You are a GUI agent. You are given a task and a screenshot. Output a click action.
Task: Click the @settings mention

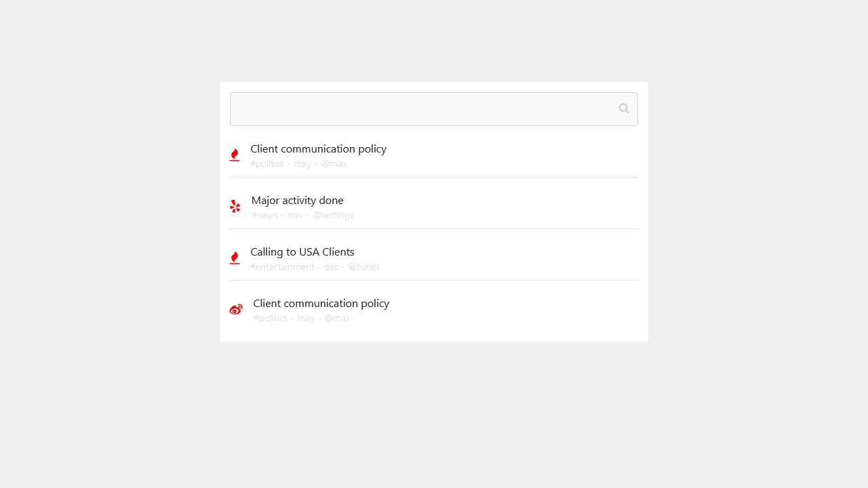click(333, 215)
